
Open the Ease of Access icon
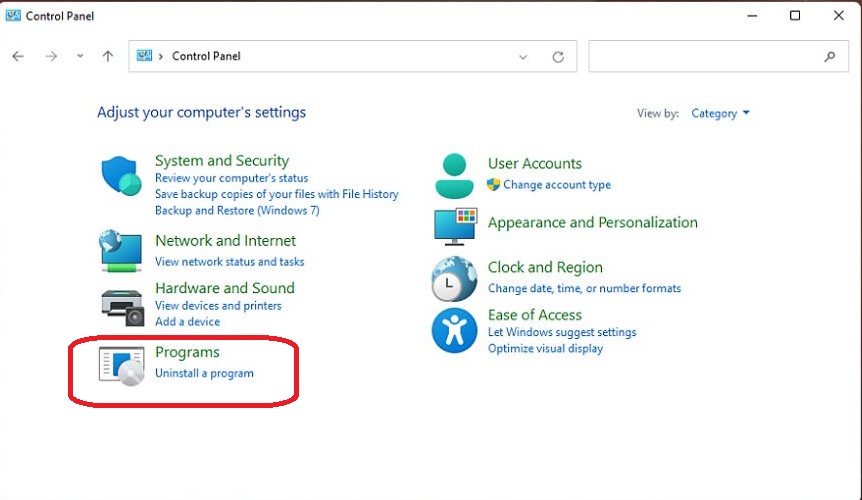click(454, 330)
